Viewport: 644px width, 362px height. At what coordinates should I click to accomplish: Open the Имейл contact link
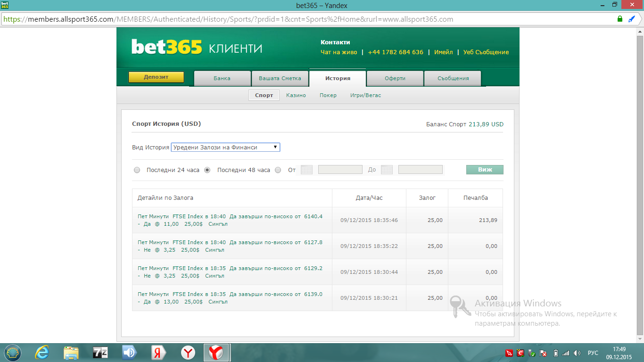coord(444,52)
